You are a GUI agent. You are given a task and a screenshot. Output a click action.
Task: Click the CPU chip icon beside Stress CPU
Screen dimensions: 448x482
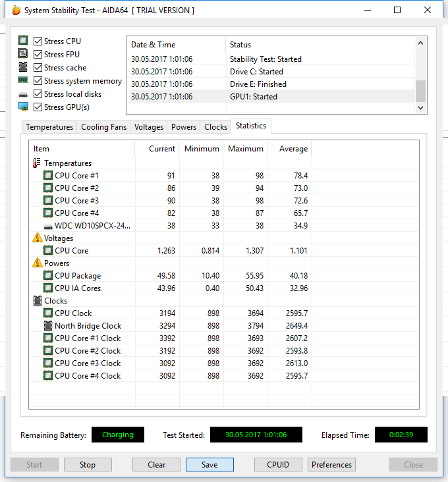tap(23, 40)
